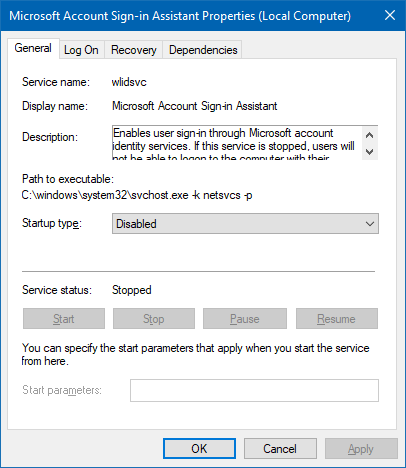
Task: Click the display name Microsoft Account Sign-in Assistant
Action: [x=194, y=106]
